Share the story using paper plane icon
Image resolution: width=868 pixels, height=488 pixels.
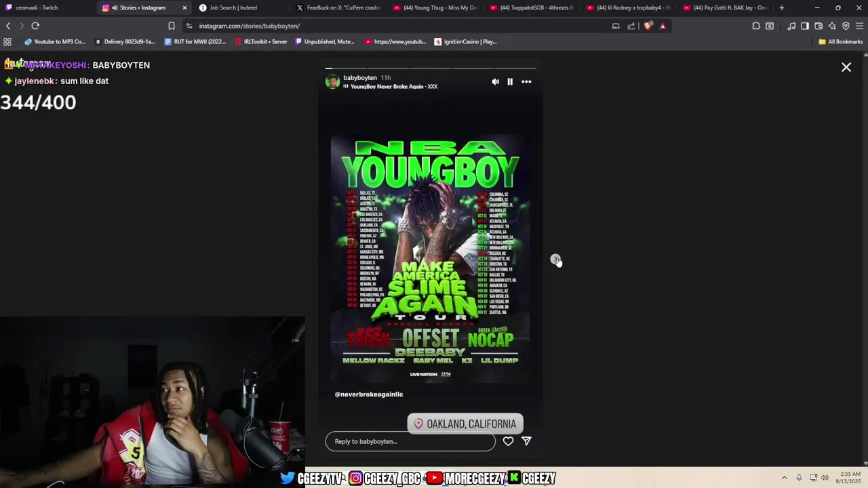(526, 441)
